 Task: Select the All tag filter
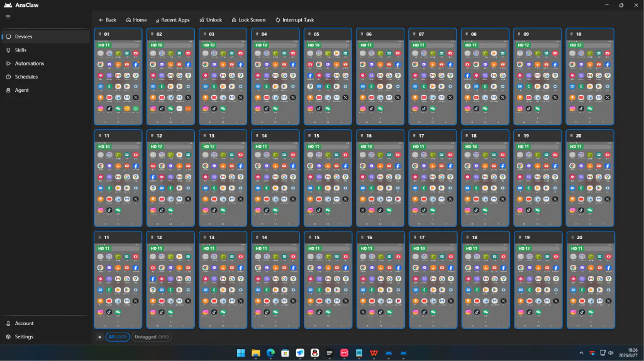118,336
